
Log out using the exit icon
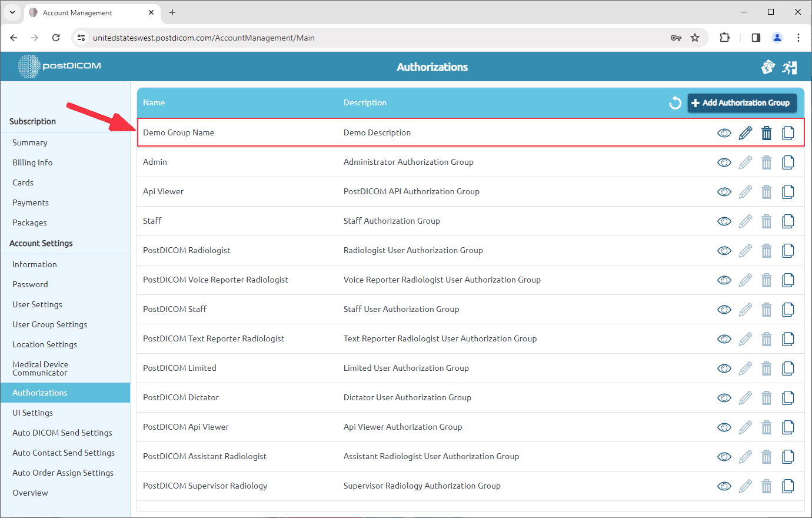point(790,67)
